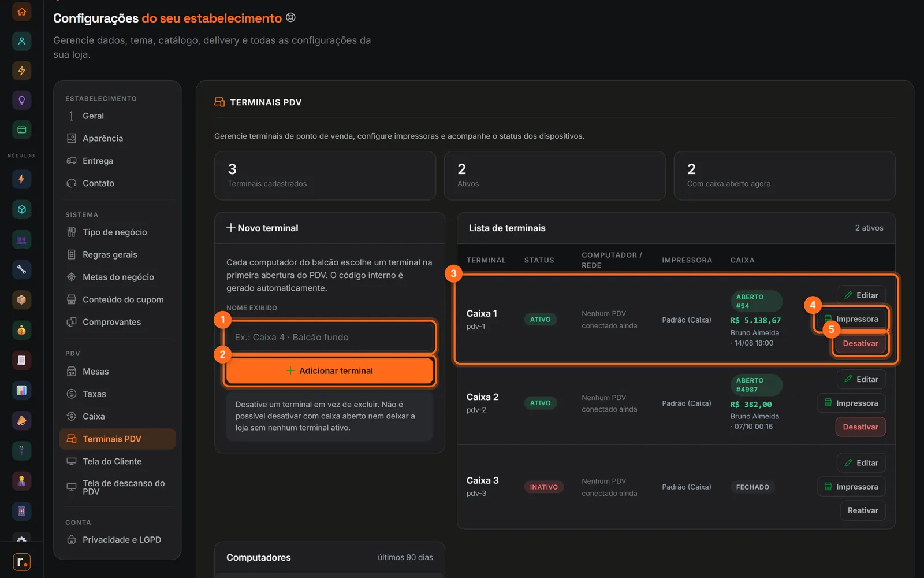Click Impressora for Caixa 3
This screenshot has height=578, width=924.
pos(851,487)
